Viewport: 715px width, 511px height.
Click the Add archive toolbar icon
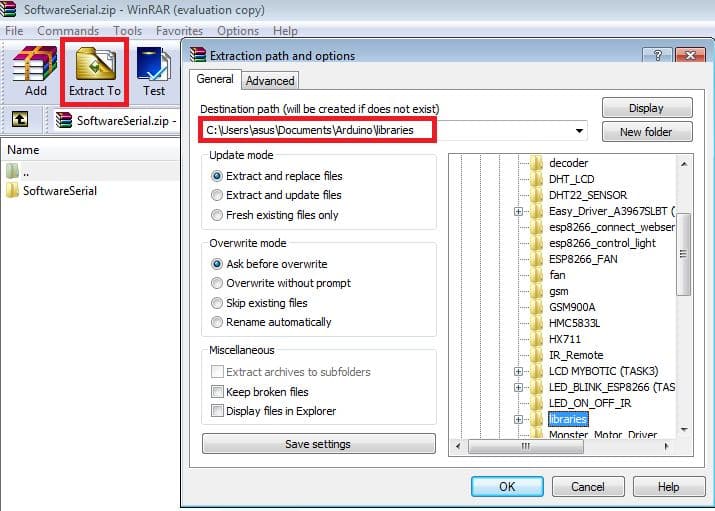tap(35, 71)
